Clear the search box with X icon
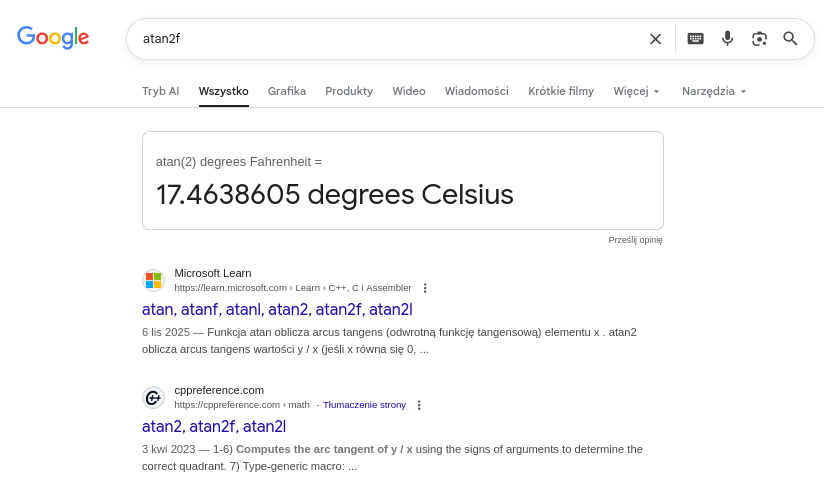The width and height of the screenshot is (824, 484). (655, 39)
